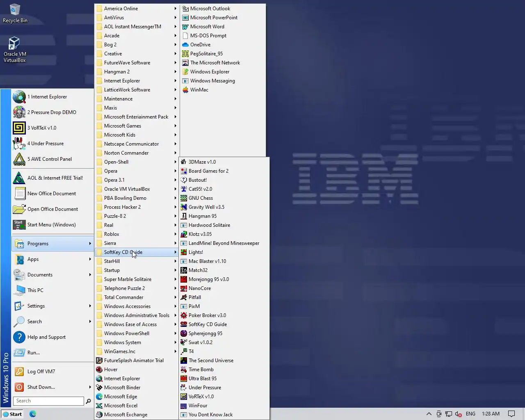
Task: Open Microsoft Word icon
Action: click(185, 27)
